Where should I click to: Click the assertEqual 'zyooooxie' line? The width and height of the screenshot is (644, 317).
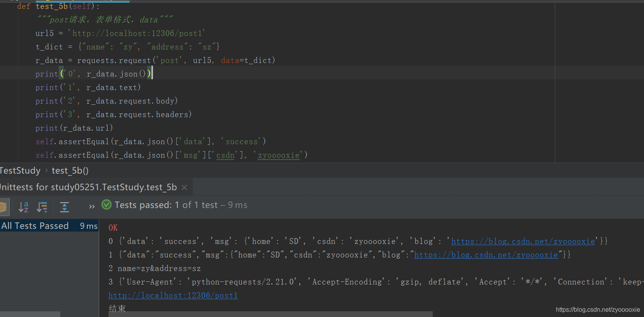[x=172, y=155]
